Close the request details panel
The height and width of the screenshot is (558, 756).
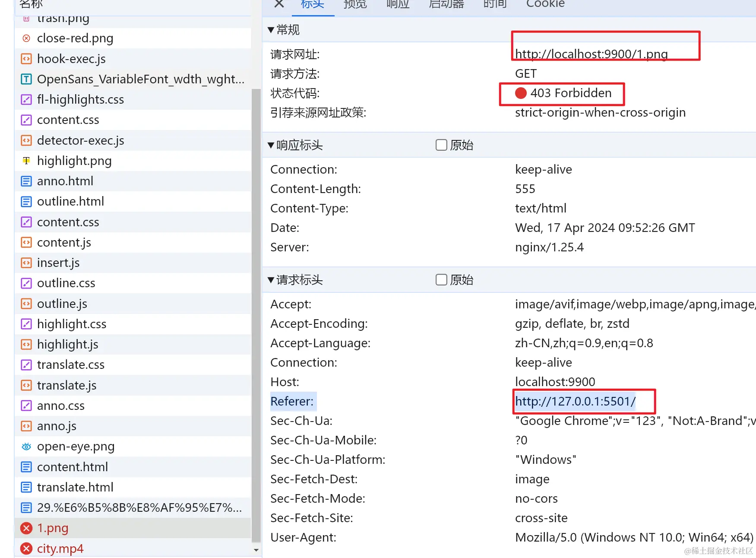[x=279, y=4]
